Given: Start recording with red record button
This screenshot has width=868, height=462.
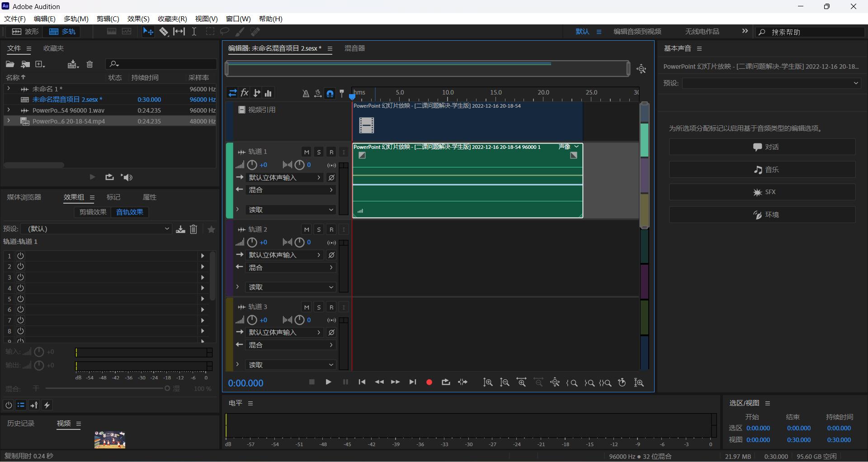Looking at the screenshot, I should pos(429,382).
